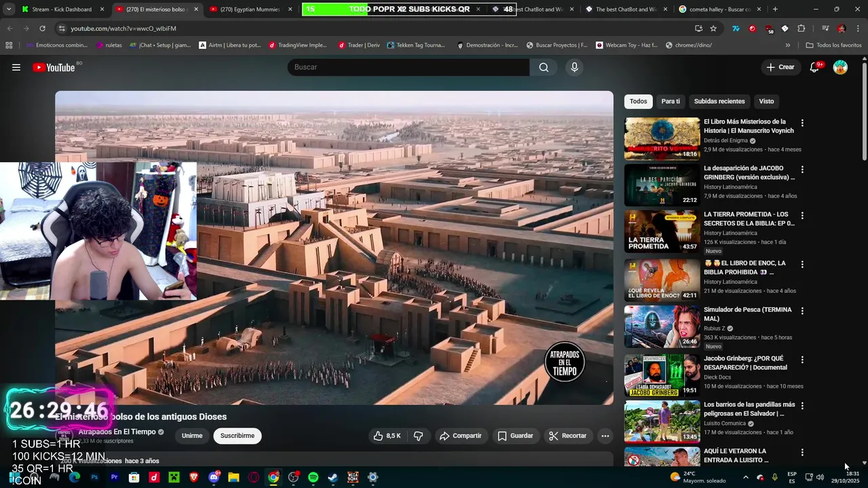Screen dimensions: 868x488
Task: Open the tab search dropdown arrow
Action: (9, 9)
